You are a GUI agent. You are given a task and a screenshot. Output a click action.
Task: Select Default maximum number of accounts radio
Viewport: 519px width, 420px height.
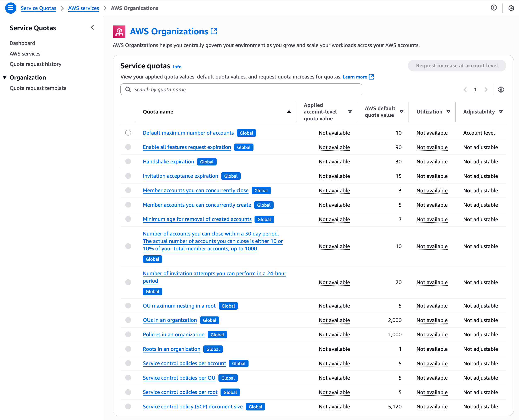pos(128,133)
